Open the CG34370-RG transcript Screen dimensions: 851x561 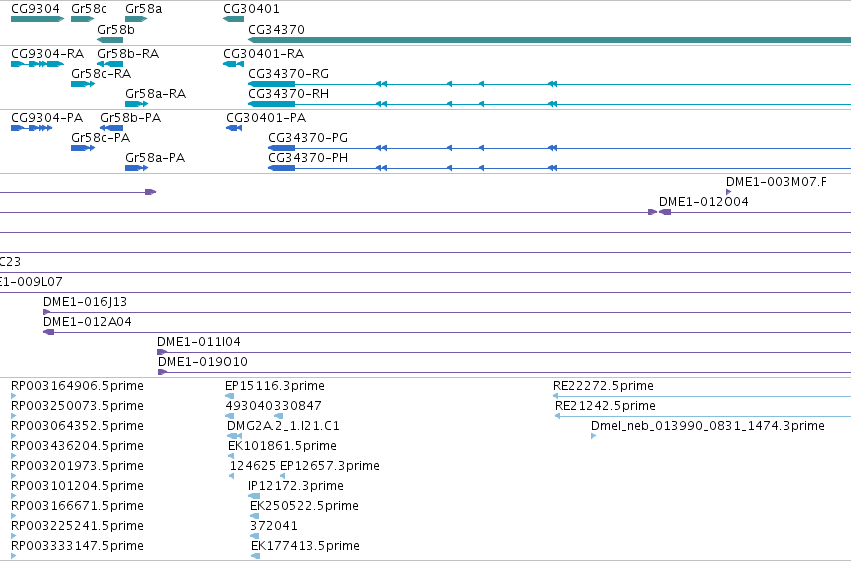tap(549, 84)
